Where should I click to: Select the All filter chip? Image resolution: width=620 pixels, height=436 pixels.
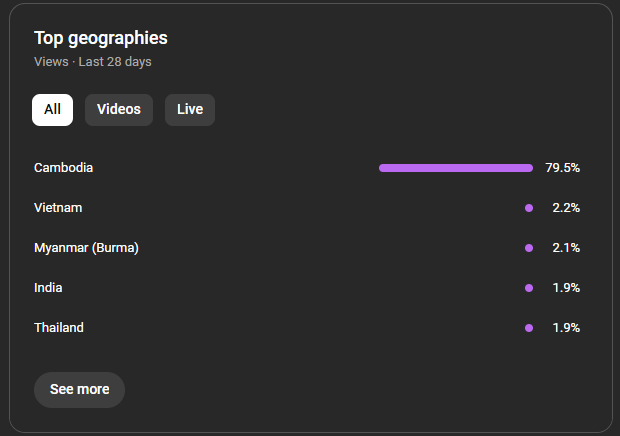tap(52, 110)
